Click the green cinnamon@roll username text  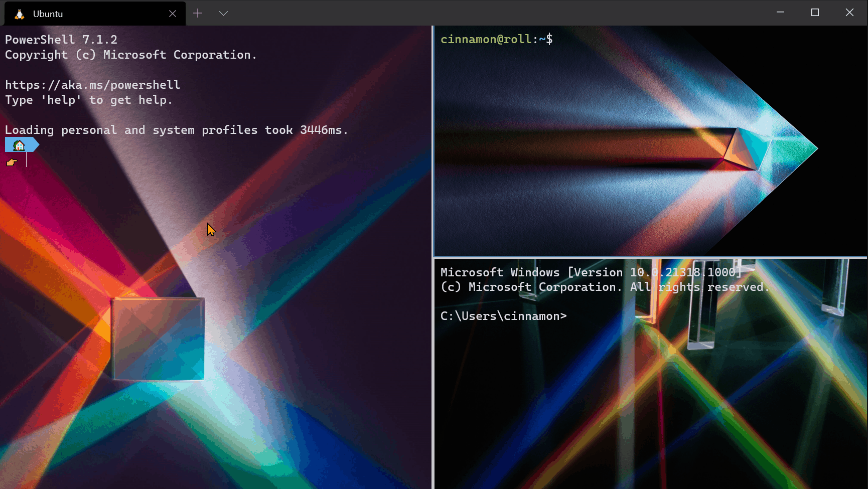485,39
